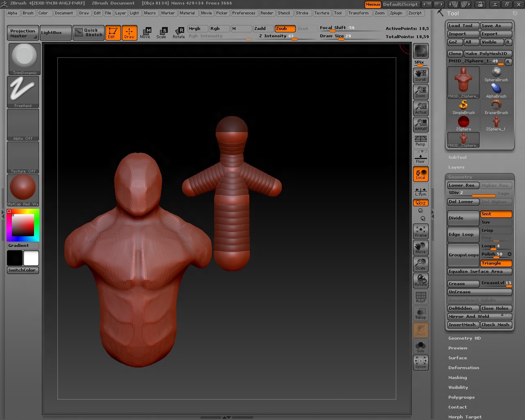Viewport: 525px width, 420px height.
Task: Enable PolyF wireframe display
Action: 420,297
